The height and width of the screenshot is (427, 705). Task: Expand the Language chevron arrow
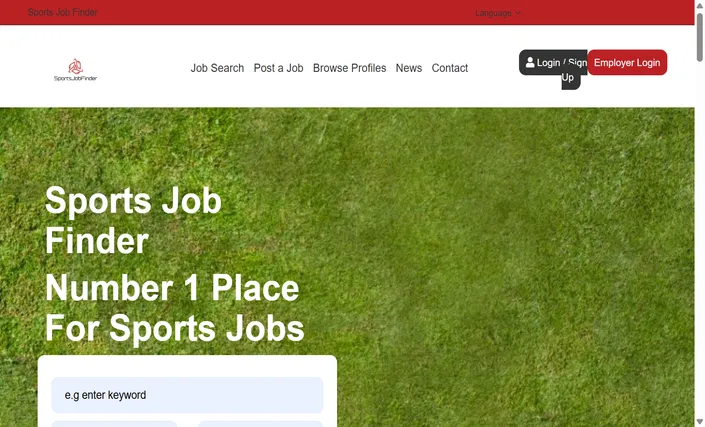coord(518,13)
